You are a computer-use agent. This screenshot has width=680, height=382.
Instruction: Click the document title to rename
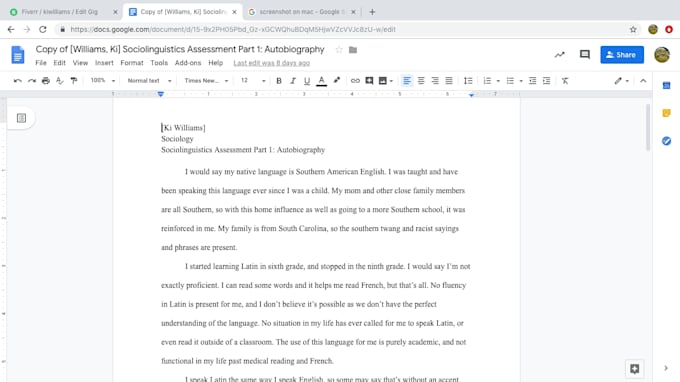(x=180, y=49)
